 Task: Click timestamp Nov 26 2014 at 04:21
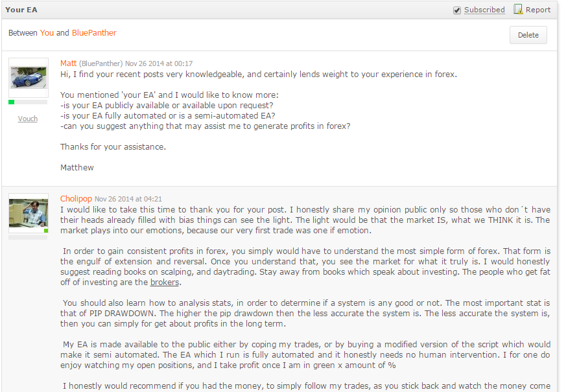[x=128, y=199]
